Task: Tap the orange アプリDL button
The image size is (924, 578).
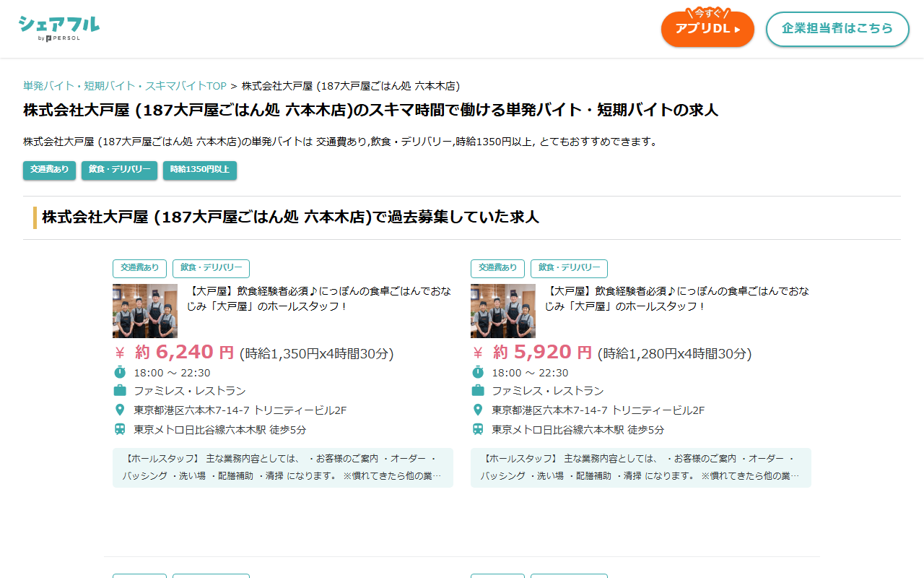Action: (707, 29)
